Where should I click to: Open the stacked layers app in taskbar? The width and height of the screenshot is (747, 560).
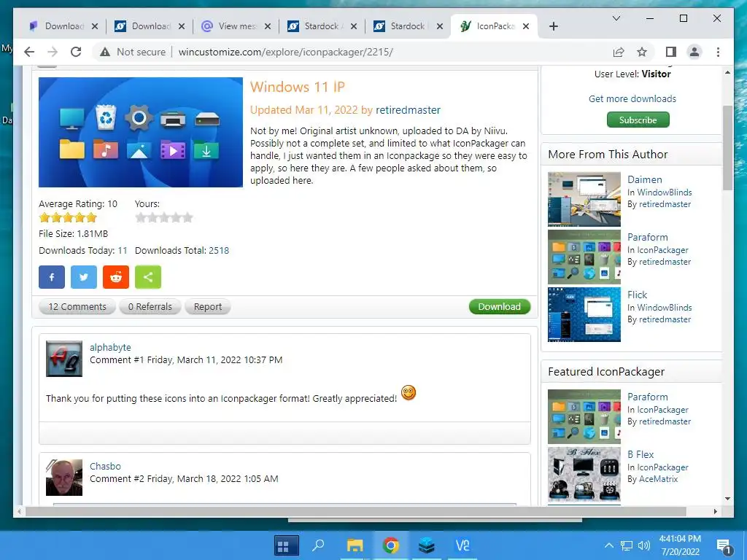[426, 545]
